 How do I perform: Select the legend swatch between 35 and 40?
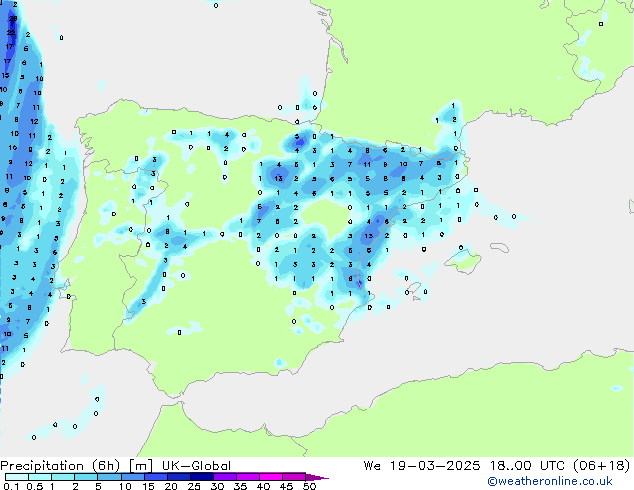[x=247, y=477]
